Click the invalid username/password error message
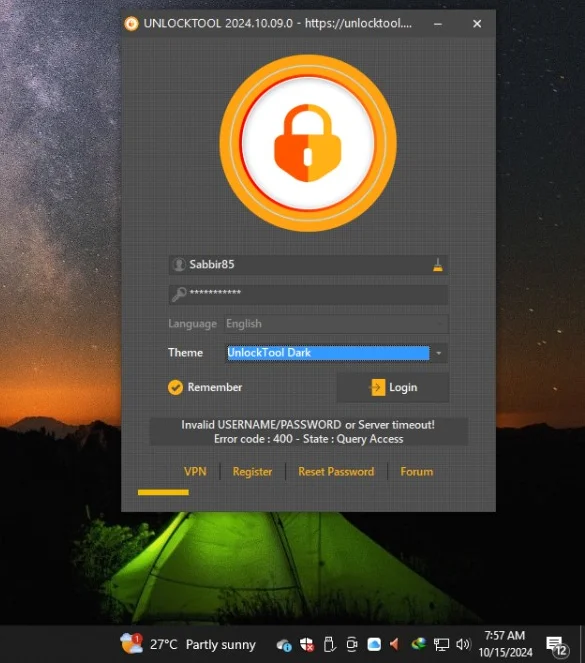This screenshot has width=585, height=663. pyautogui.click(x=309, y=432)
